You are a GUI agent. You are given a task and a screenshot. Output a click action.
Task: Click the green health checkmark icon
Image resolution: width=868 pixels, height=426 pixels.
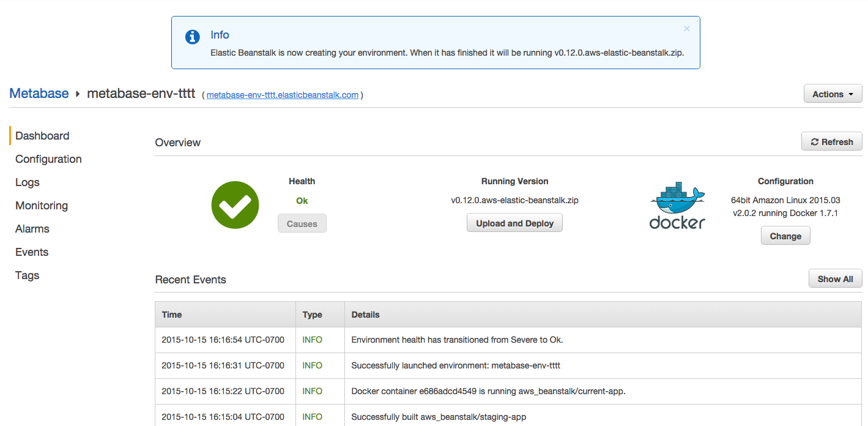pyautogui.click(x=235, y=205)
